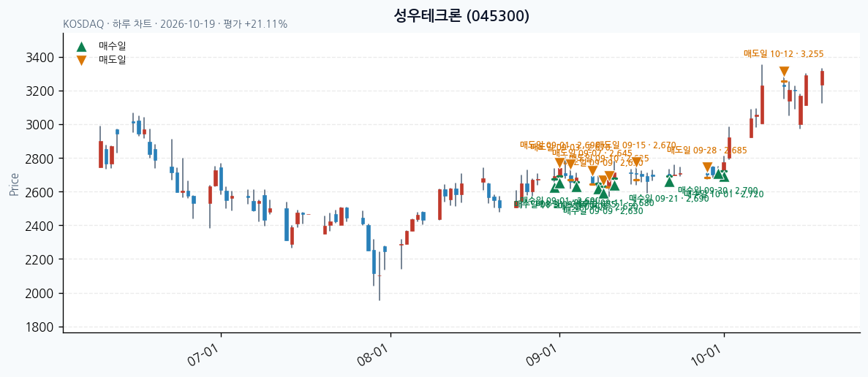The image size is (868, 377).
Task: Click the 3200 price tick label
Action: (40, 91)
